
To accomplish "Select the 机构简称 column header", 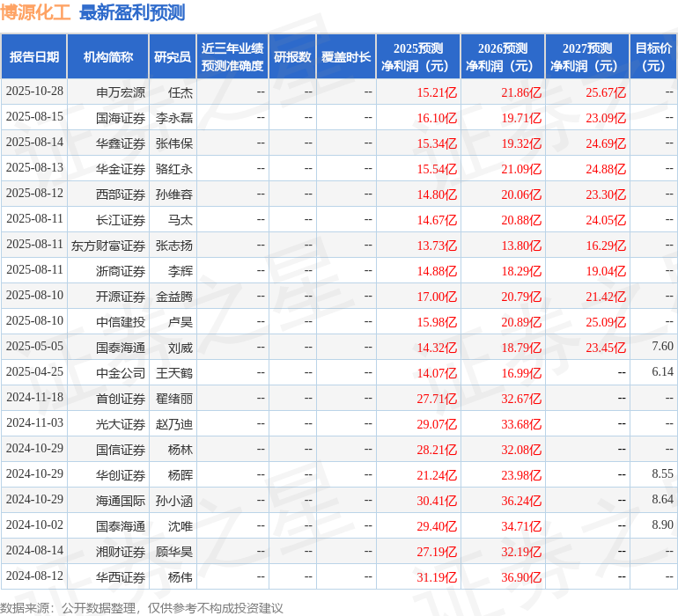I will (x=108, y=56).
